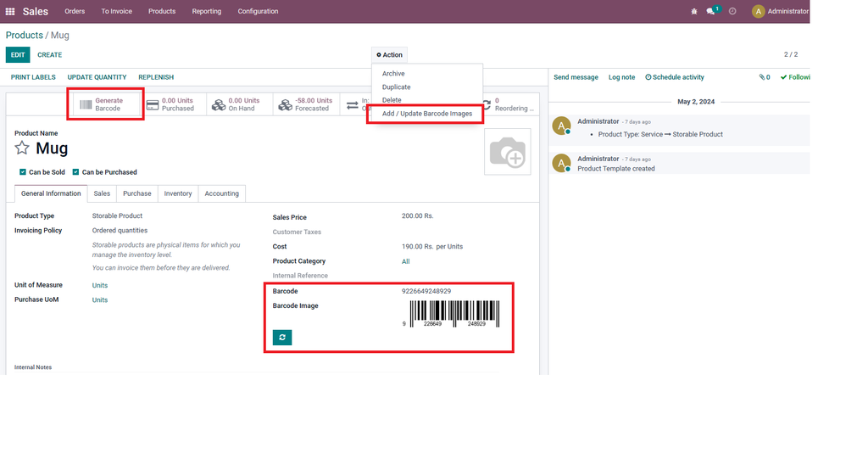Upload a product photo via camera placeholder
The image size is (868, 470).
[x=508, y=152]
